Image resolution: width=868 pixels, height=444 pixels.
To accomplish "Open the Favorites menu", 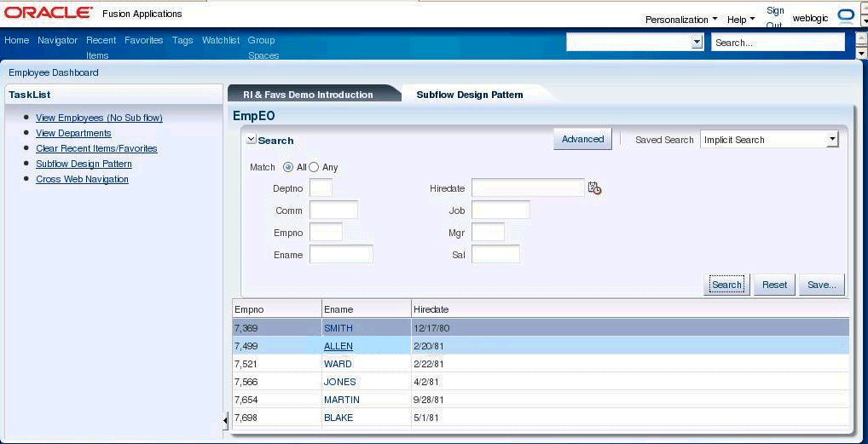I will pyautogui.click(x=144, y=40).
